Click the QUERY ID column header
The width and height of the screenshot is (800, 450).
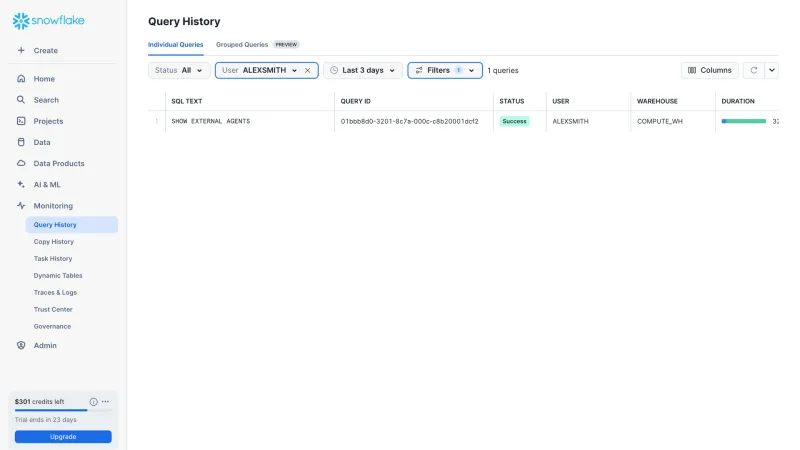tap(356, 101)
